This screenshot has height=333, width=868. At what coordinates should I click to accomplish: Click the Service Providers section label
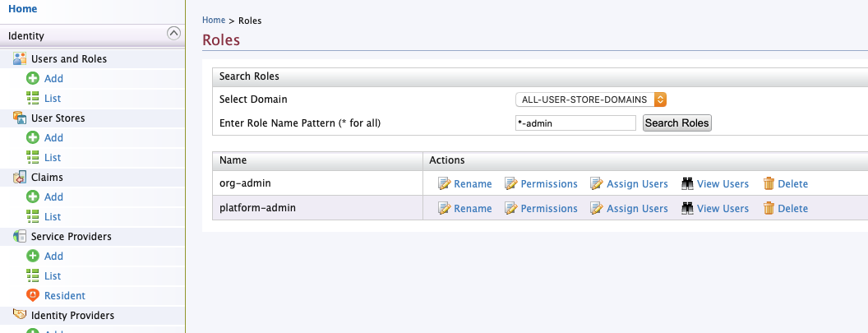point(72,237)
